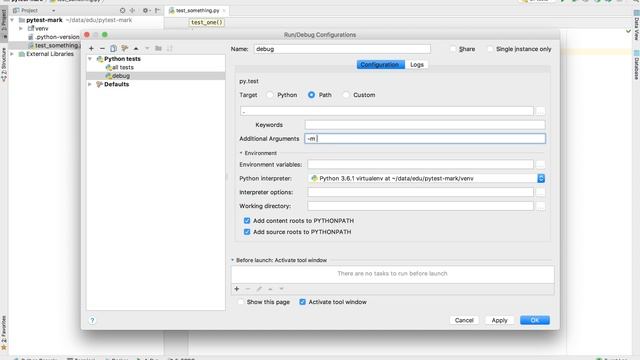This screenshot has width=640, height=360.
Task: Move before-launch task up
Action: point(270,289)
